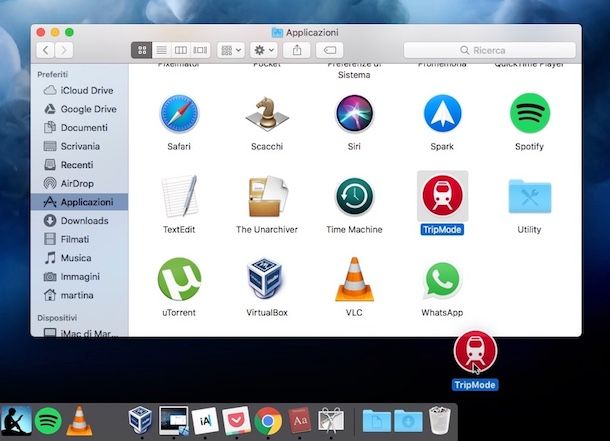Select the Time Machine icon
Image resolution: width=610 pixels, height=441 pixels.
pos(354,196)
